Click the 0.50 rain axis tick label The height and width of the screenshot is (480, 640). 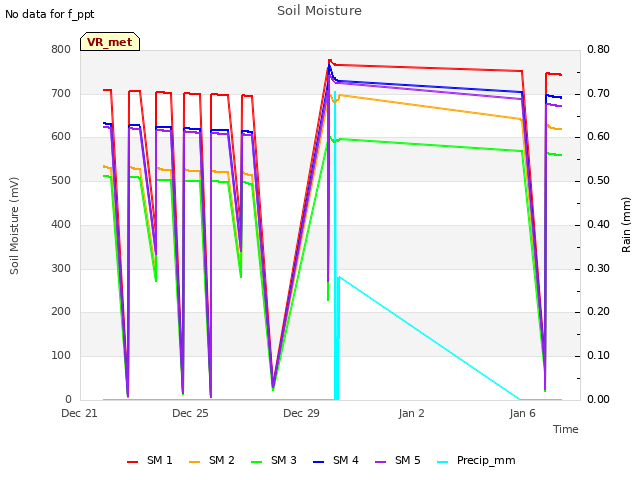click(598, 180)
